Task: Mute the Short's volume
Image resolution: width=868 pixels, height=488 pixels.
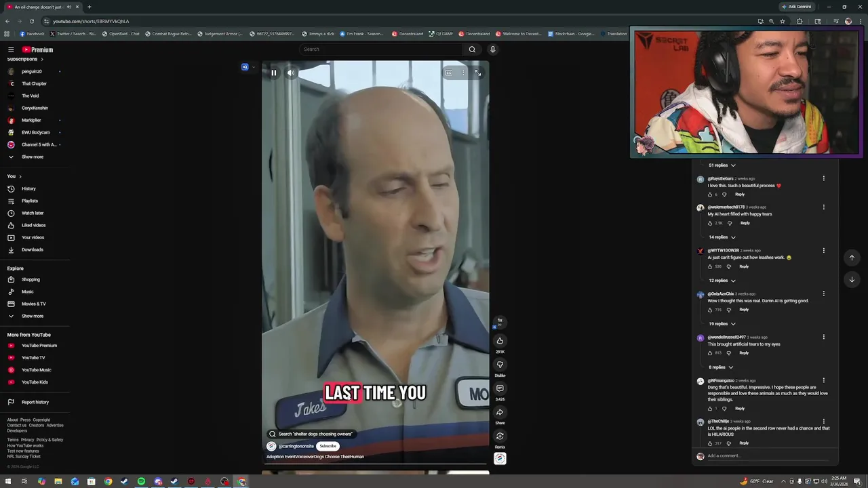Action: (x=290, y=73)
